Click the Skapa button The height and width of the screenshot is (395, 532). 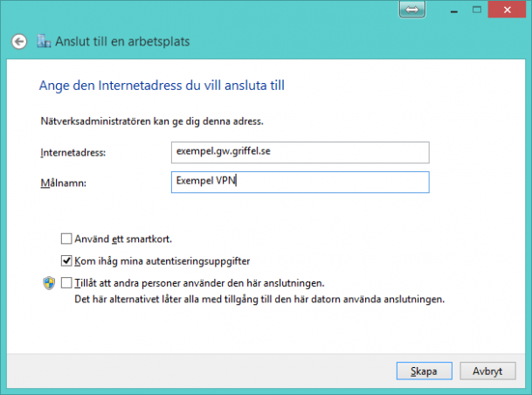tap(424, 371)
